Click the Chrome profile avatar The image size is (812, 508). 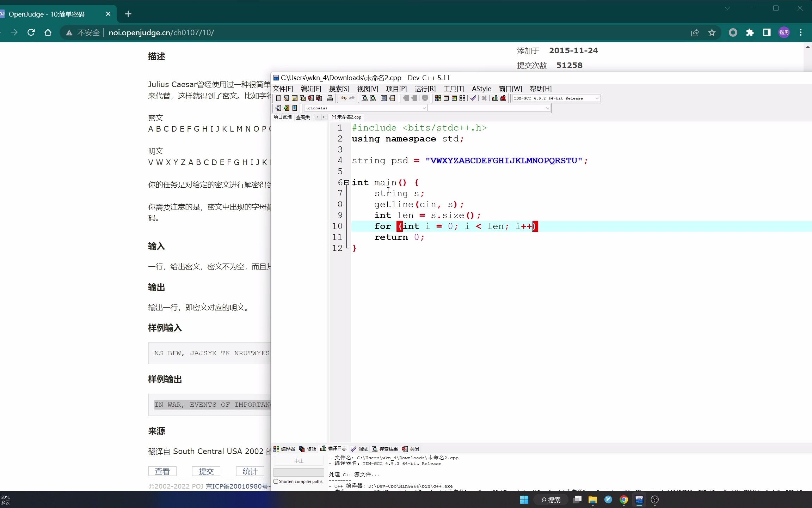pos(784,32)
